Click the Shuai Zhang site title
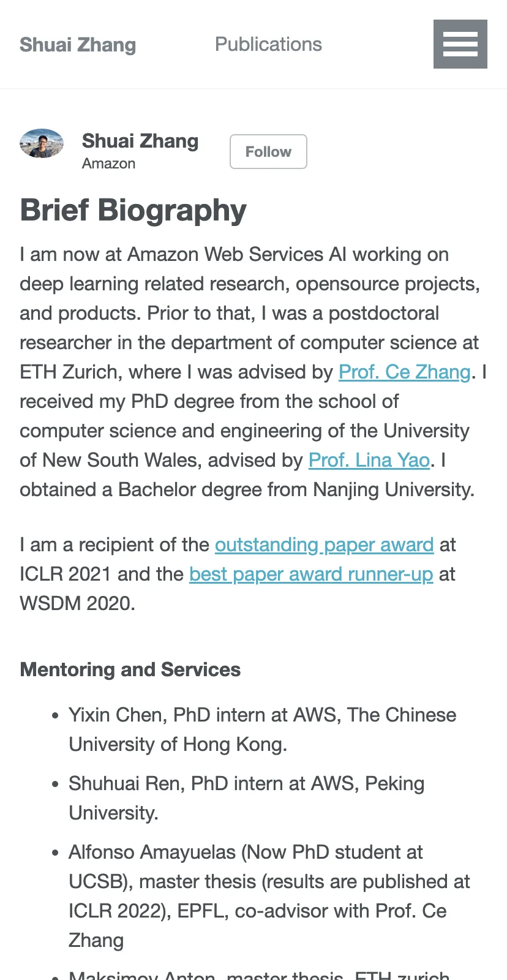This screenshot has height=980, width=507. tap(78, 45)
